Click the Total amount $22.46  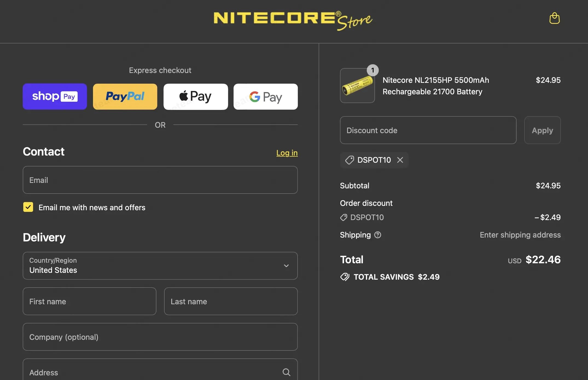pos(543,259)
